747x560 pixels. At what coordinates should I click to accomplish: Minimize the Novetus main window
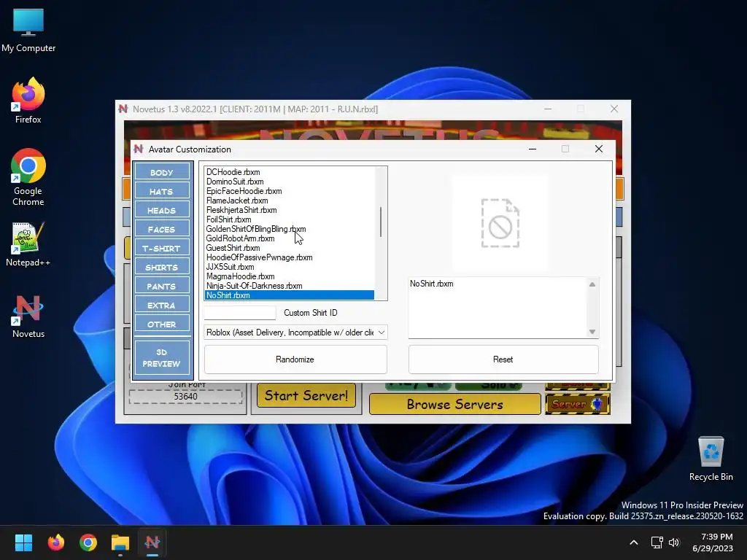click(548, 109)
